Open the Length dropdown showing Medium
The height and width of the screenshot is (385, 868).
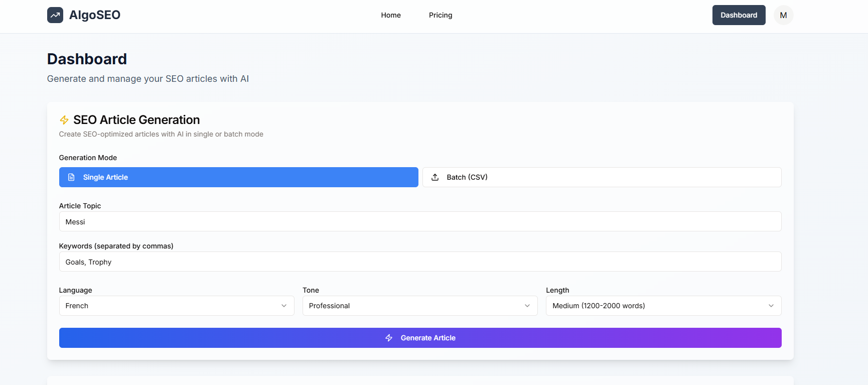[x=664, y=306]
